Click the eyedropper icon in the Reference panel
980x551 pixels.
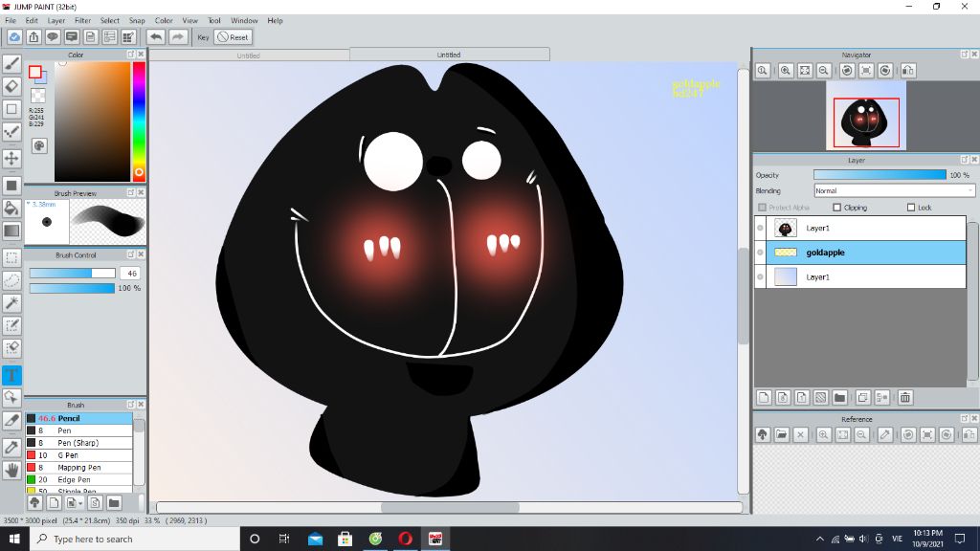click(885, 435)
